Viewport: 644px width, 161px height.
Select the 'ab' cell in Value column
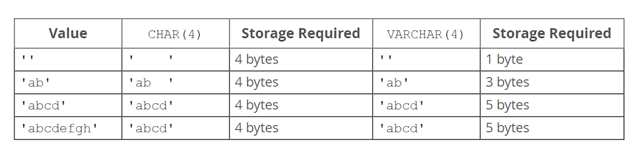coord(68,83)
